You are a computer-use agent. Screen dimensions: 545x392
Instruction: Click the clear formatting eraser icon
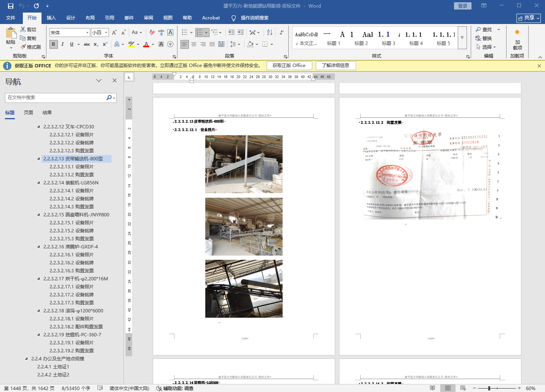pos(152,33)
